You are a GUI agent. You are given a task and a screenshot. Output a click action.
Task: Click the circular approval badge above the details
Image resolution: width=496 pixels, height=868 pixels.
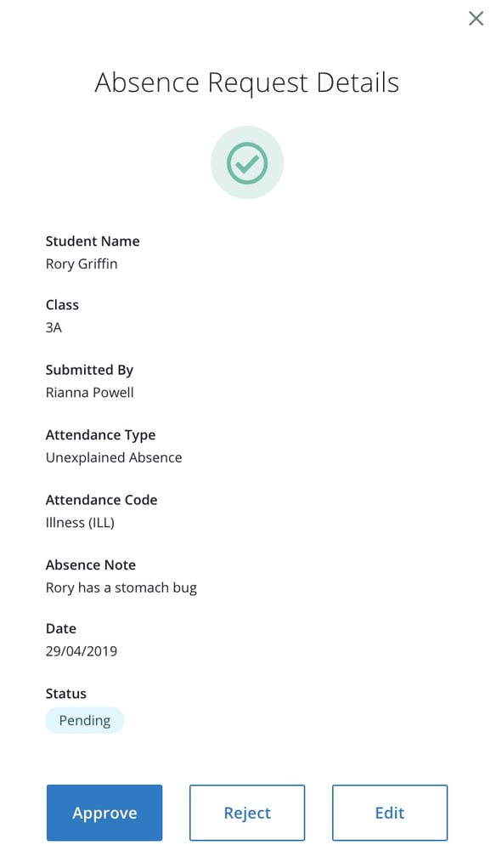[247, 162]
